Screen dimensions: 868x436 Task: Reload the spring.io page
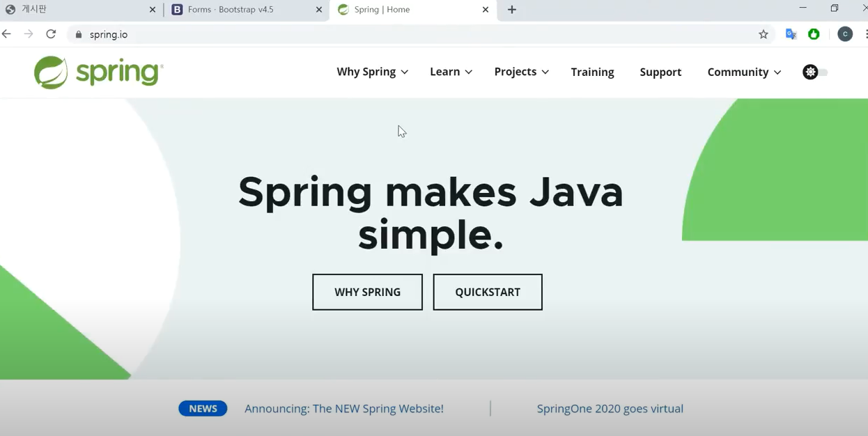[x=51, y=34]
